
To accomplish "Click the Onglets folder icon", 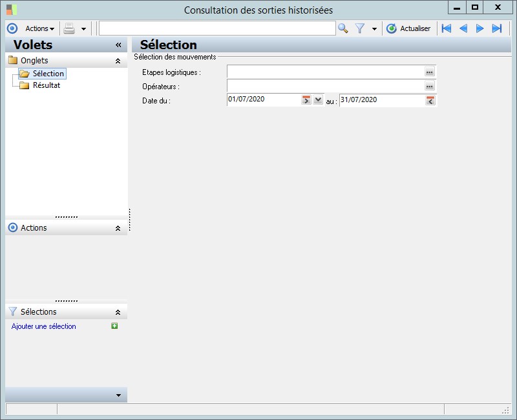I will [x=13, y=60].
